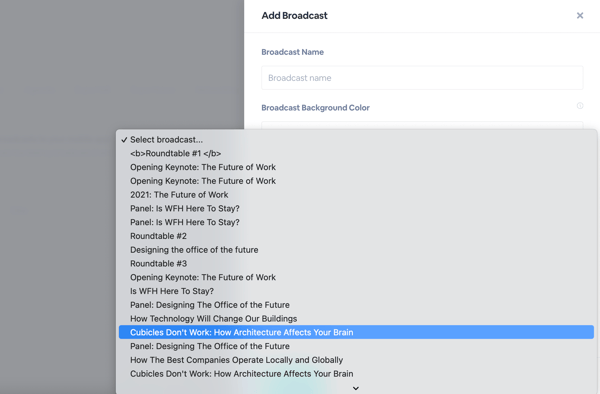The width and height of the screenshot is (600, 394).
Task: Click the down chevron at the dropdown list bottom
Action: pos(355,388)
